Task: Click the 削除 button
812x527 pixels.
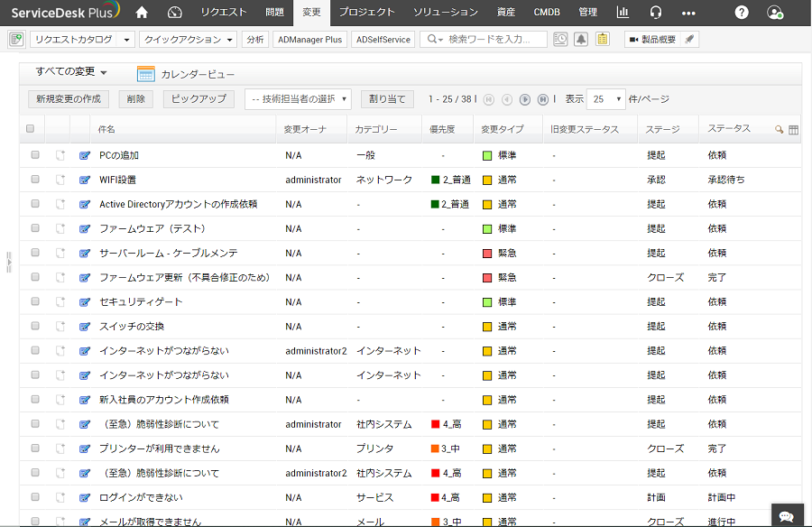Action: pyautogui.click(x=135, y=99)
